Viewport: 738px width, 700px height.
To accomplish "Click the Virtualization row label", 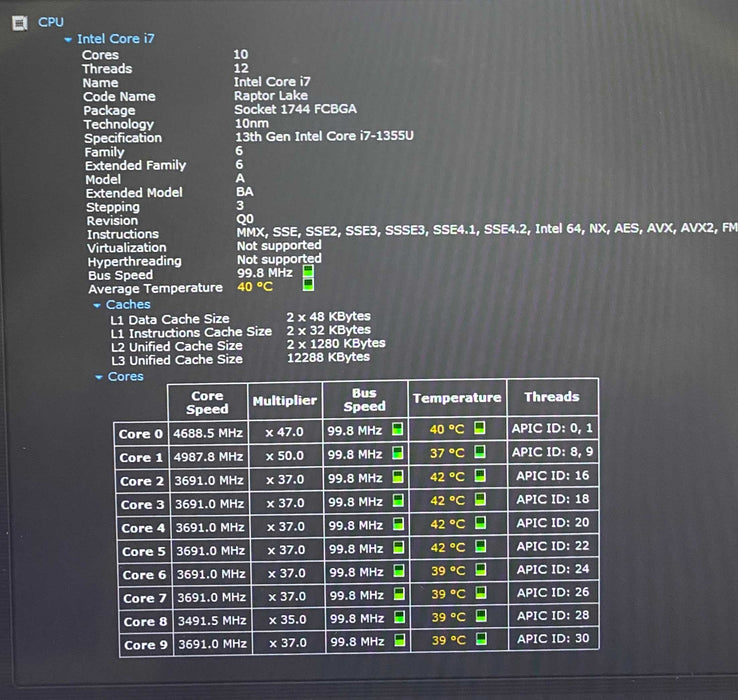I will pos(127,248).
